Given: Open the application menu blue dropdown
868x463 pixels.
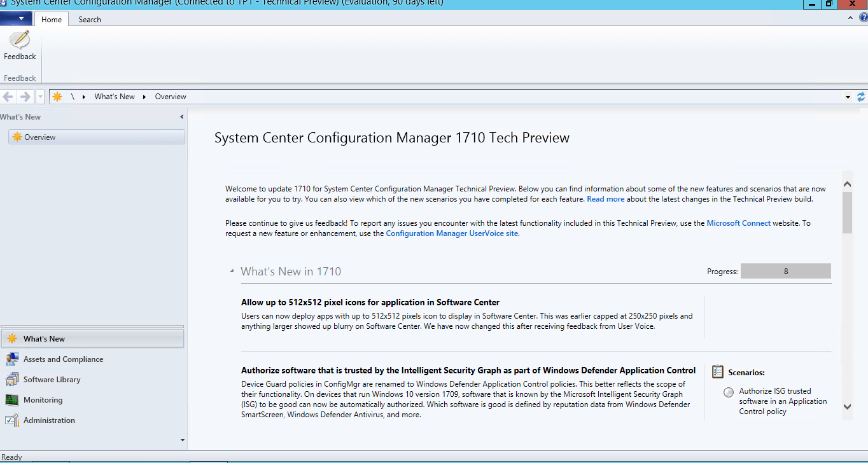Looking at the screenshot, I should coord(16,19).
